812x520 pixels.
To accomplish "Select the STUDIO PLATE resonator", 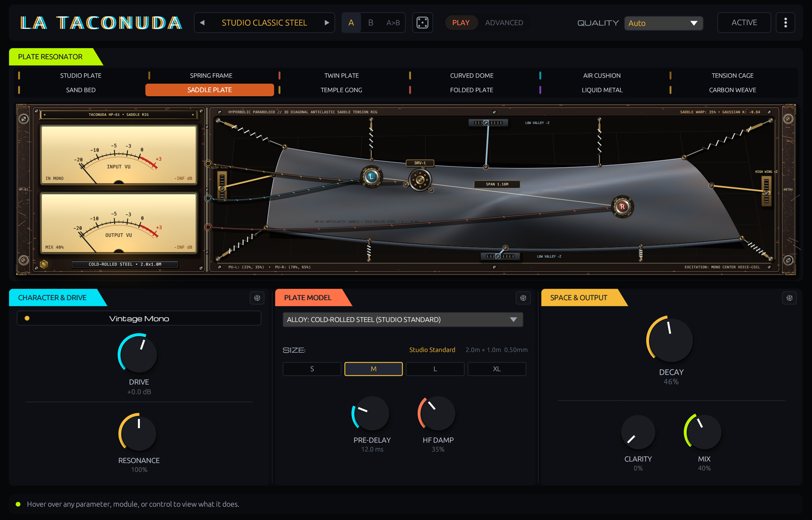I will [x=81, y=76].
